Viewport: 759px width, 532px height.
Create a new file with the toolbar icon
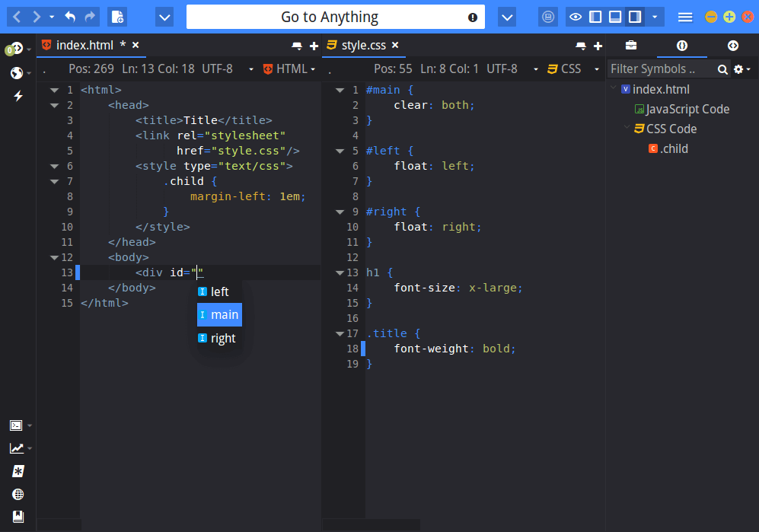click(118, 17)
